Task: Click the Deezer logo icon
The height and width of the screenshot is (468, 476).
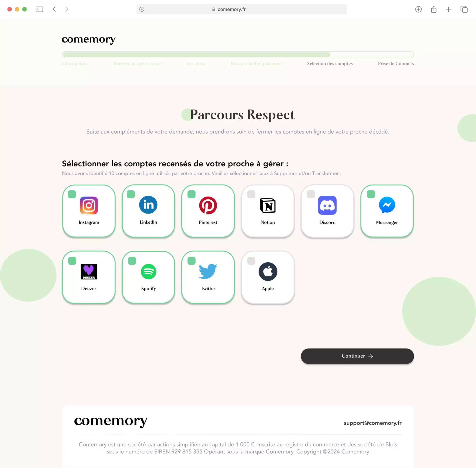Action: point(89,272)
